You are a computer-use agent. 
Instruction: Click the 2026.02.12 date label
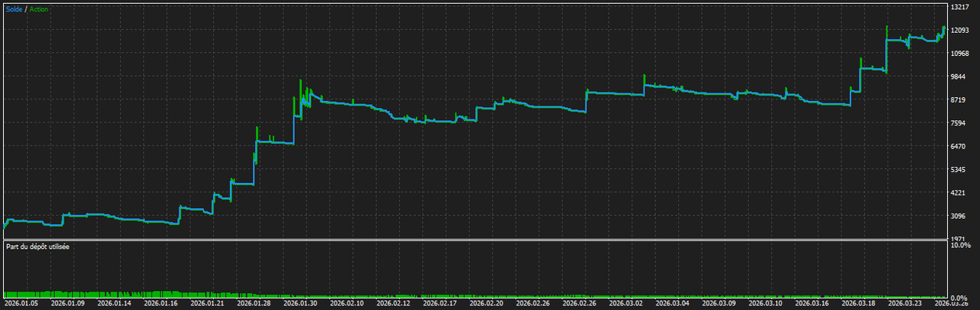pyautogui.click(x=394, y=305)
